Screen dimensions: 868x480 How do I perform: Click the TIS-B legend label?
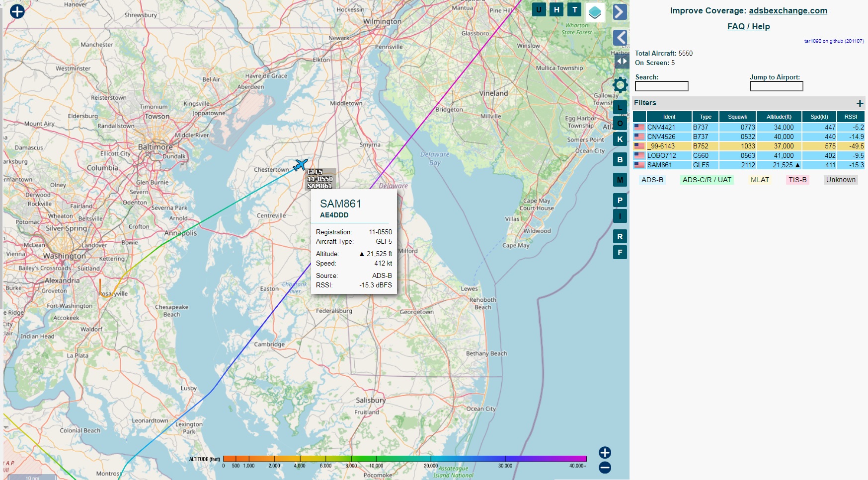coord(797,180)
